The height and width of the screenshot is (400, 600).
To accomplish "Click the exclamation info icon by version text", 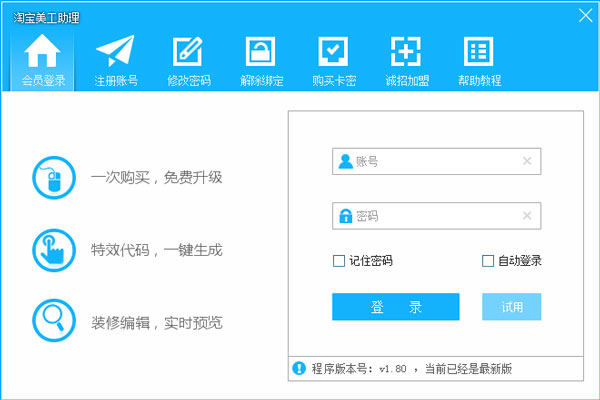I will pyautogui.click(x=299, y=368).
